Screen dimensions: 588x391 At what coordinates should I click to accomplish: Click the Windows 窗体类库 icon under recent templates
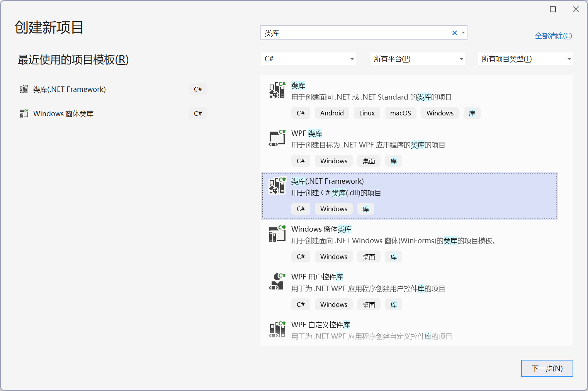[24, 113]
